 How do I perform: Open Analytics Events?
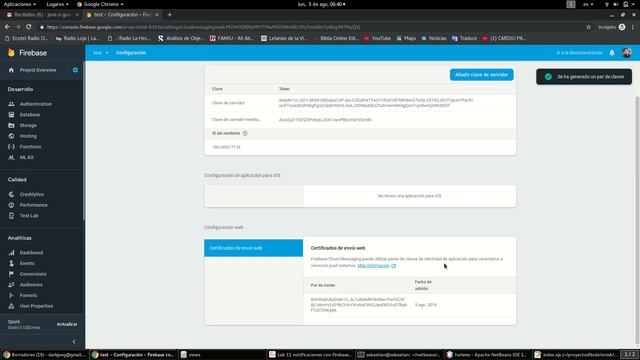(27, 263)
